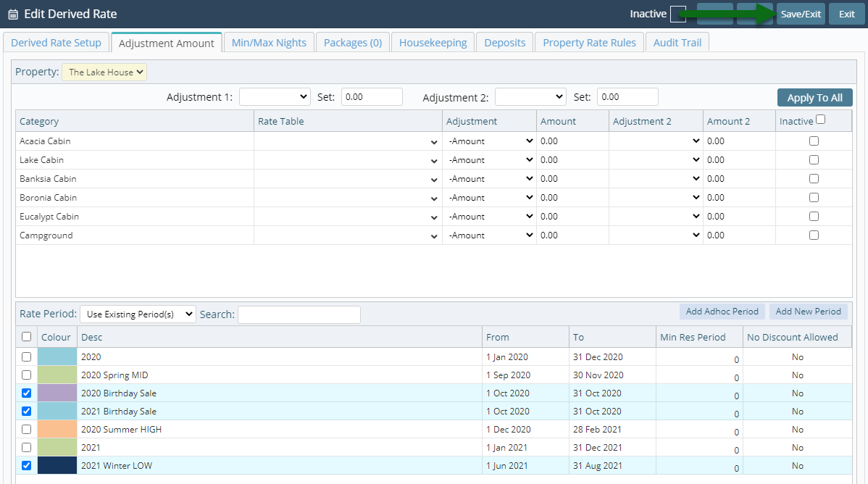Click the calendar icon beside Edit Derived Rate
This screenshot has width=868, height=484.
(13, 14)
